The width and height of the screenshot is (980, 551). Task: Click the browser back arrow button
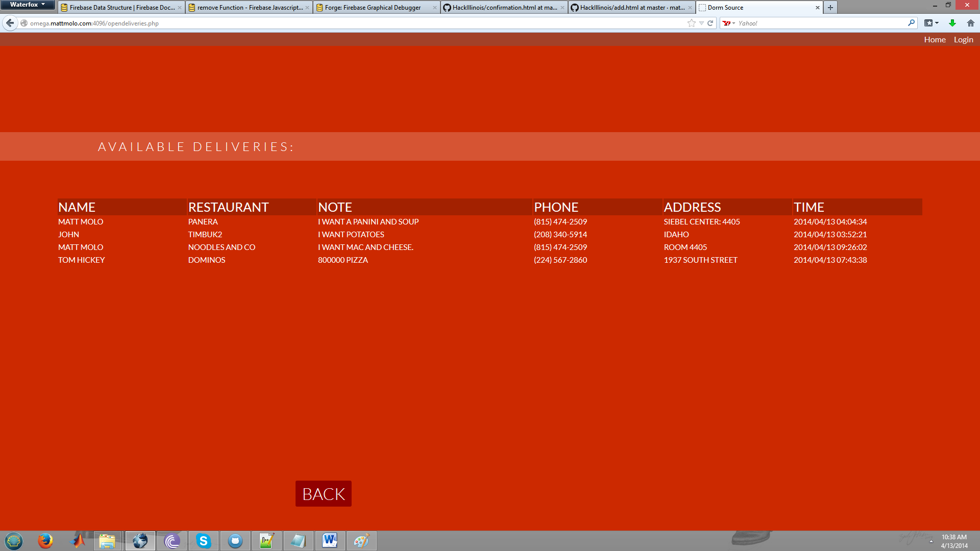[x=10, y=23]
